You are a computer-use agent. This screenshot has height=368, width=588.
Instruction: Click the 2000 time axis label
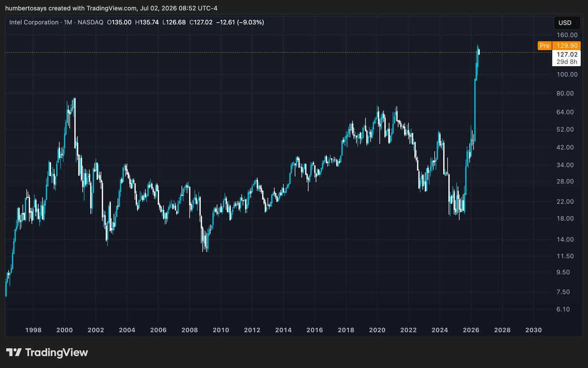tap(64, 330)
